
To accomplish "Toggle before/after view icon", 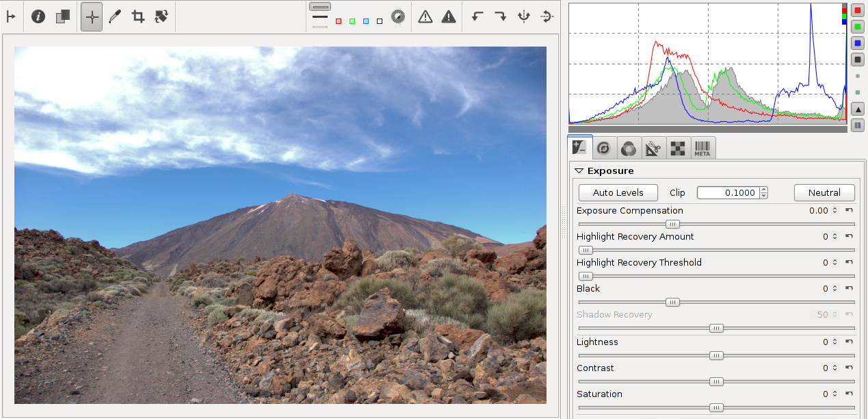I will click(x=63, y=16).
